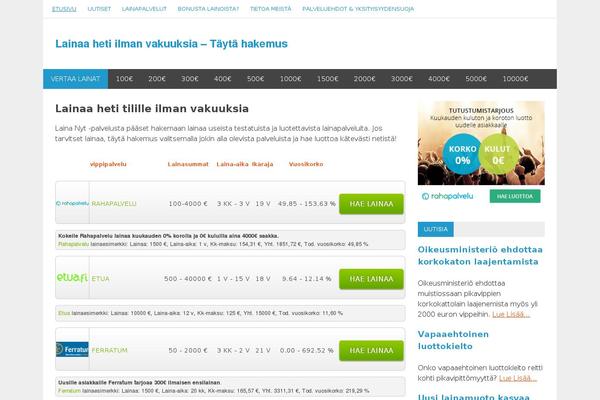The width and height of the screenshot is (600, 400).
Task: Click Ferratum link in lainaesimerkki note
Action: coord(69,391)
